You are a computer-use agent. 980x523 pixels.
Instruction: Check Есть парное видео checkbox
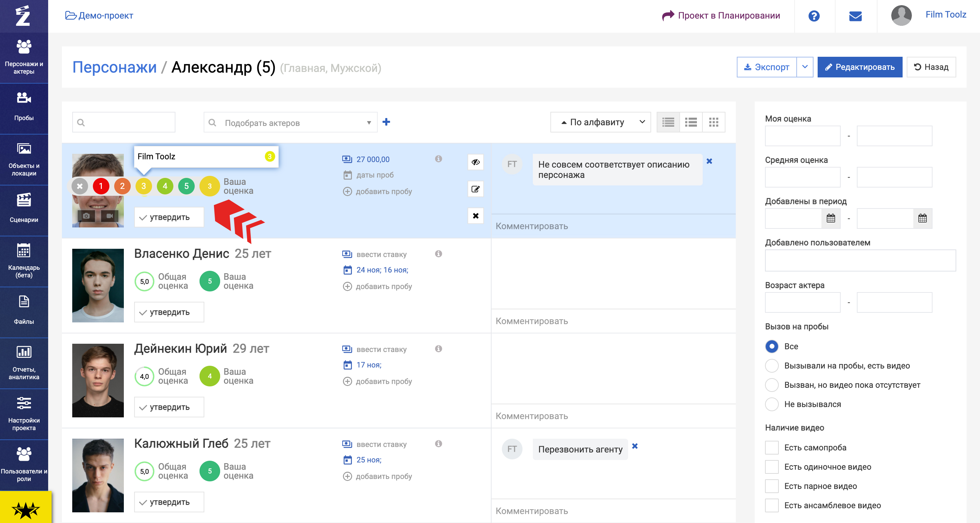pyautogui.click(x=772, y=486)
